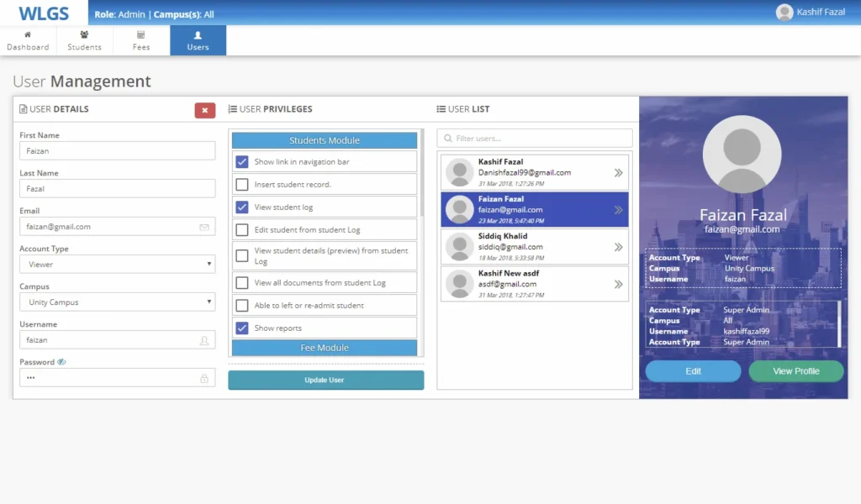This screenshot has width=861, height=504.
Task: Click the user icon in Username field
Action: [x=204, y=340]
